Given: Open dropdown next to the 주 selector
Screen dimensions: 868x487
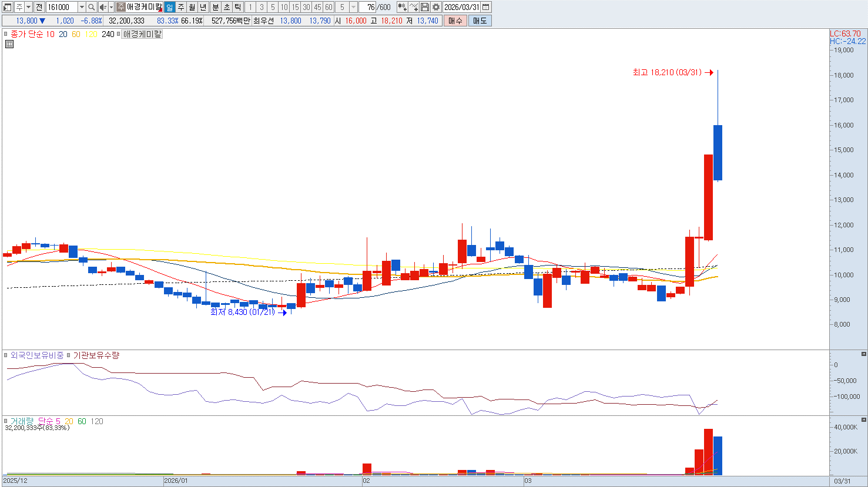Looking at the screenshot, I should (28, 7).
